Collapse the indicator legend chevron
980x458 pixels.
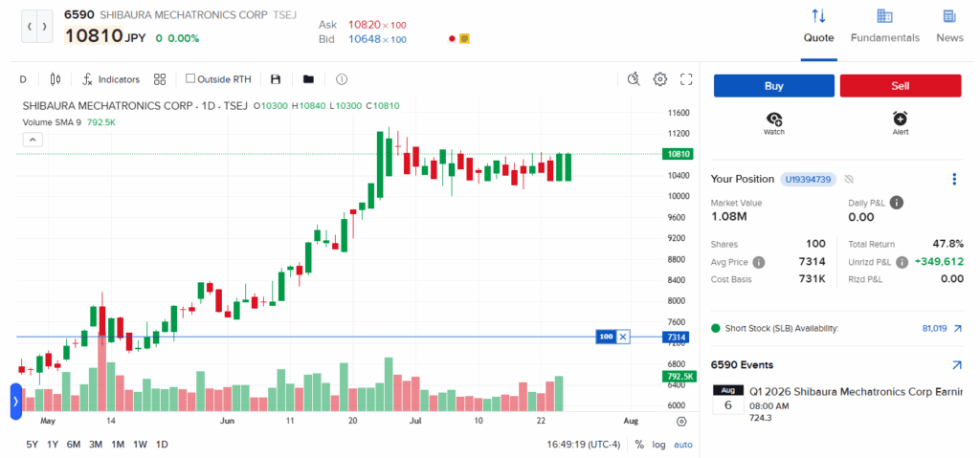tap(33, 140)
